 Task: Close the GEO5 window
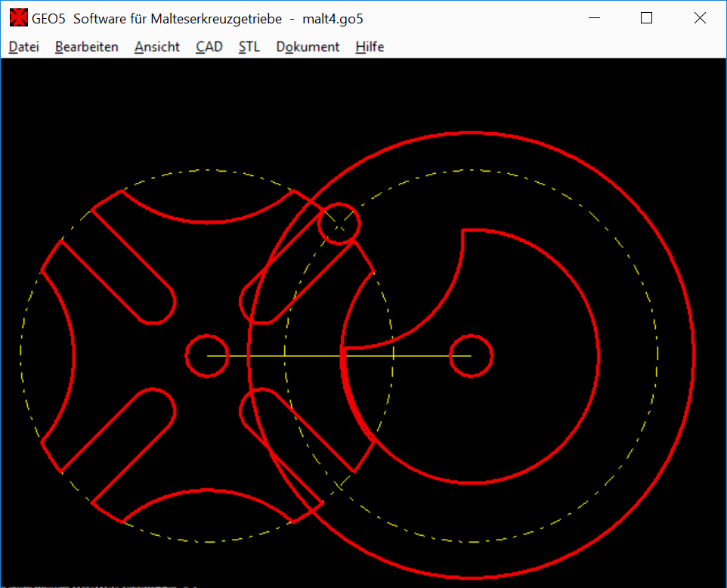pyautogui.click(x=700, y=19)
